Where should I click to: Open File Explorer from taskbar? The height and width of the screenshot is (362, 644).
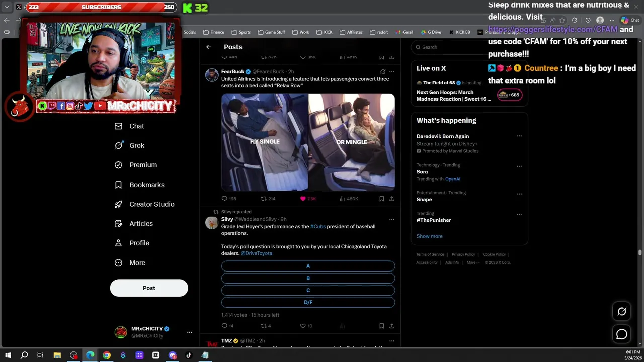click(x=57, y=355)
